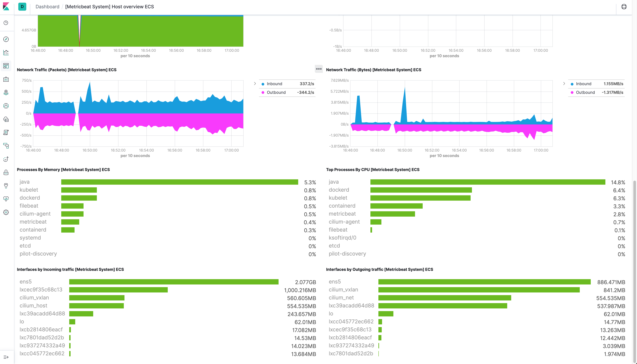Collapse the Packets chart legend chevron
Image resolution: width=637 pixels, height=364 pixels.
coord(255,84)
